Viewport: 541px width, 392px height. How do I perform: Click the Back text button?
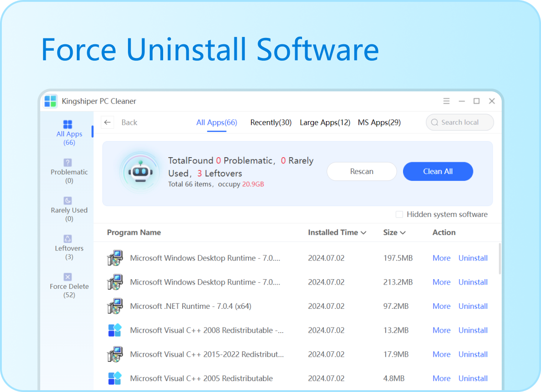tap(129, 122)
